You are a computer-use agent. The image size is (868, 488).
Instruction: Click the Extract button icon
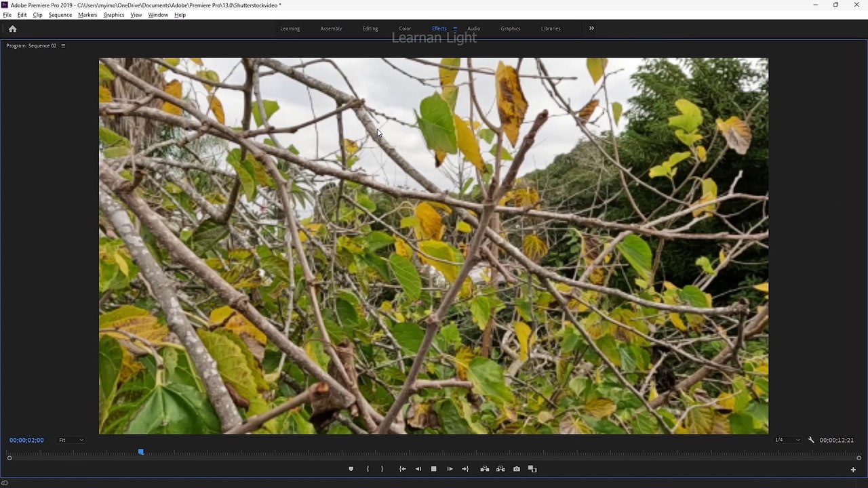coord(500,469)
